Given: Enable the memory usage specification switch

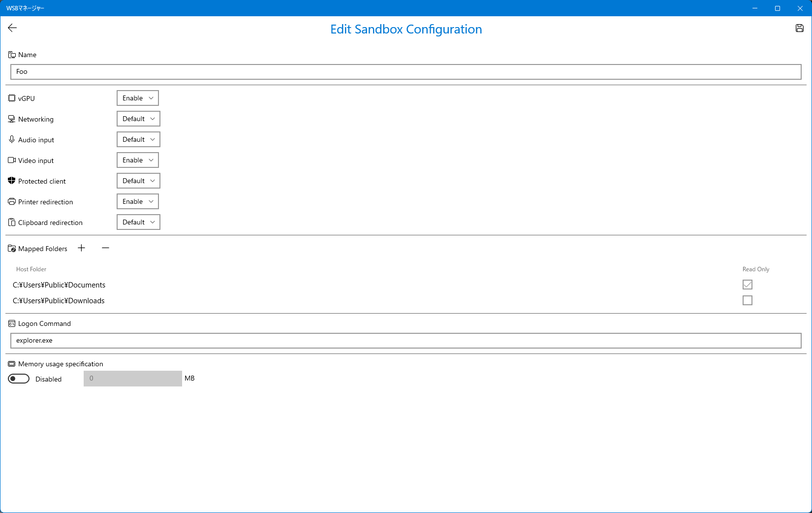Looking at the screenshot, I should [x=19, y=379].
